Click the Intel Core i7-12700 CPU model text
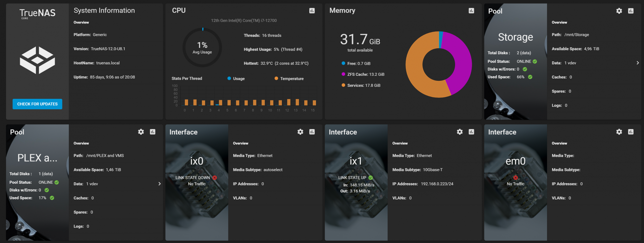 [x=244, y=20]
